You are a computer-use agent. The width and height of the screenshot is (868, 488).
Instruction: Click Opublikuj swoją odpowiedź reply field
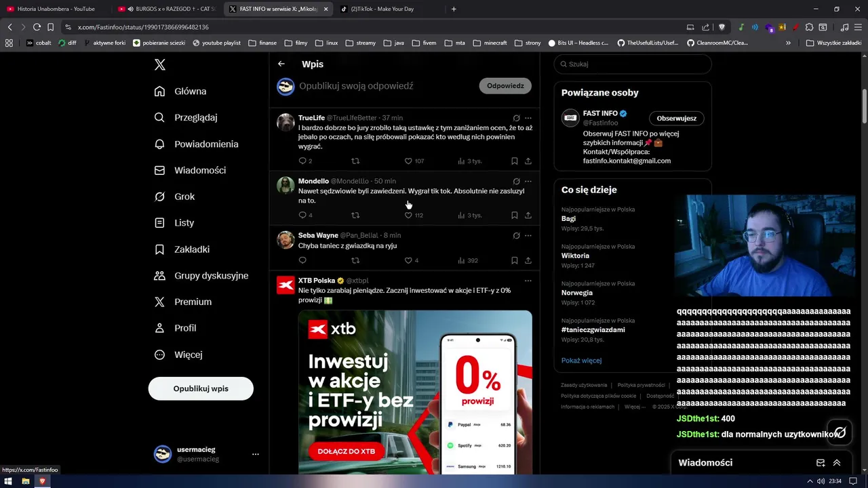click(x=356, y=86)
